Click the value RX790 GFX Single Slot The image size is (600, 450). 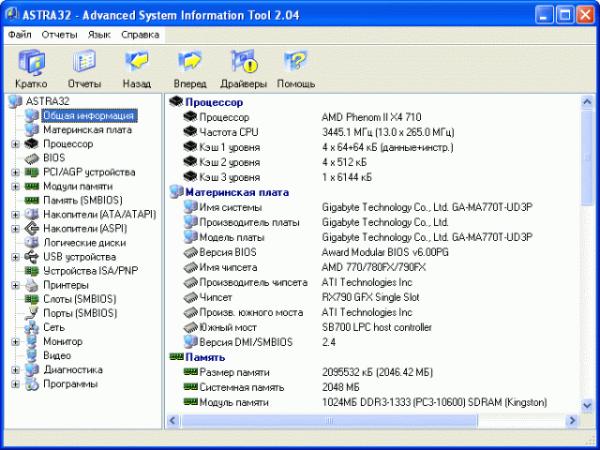point(370,297)
